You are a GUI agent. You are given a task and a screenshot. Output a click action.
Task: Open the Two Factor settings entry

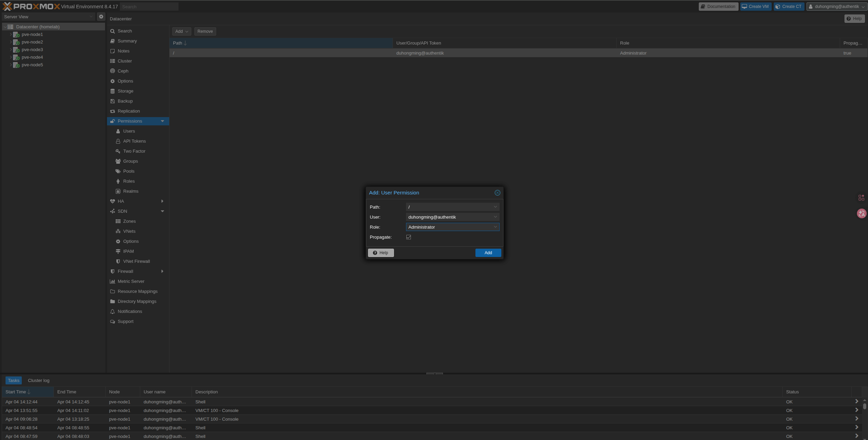tap(134, 151)
